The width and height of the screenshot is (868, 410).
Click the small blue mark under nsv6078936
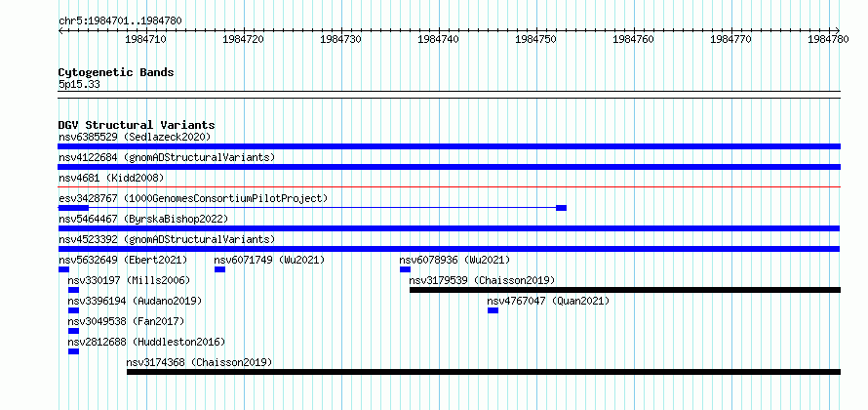405,269
